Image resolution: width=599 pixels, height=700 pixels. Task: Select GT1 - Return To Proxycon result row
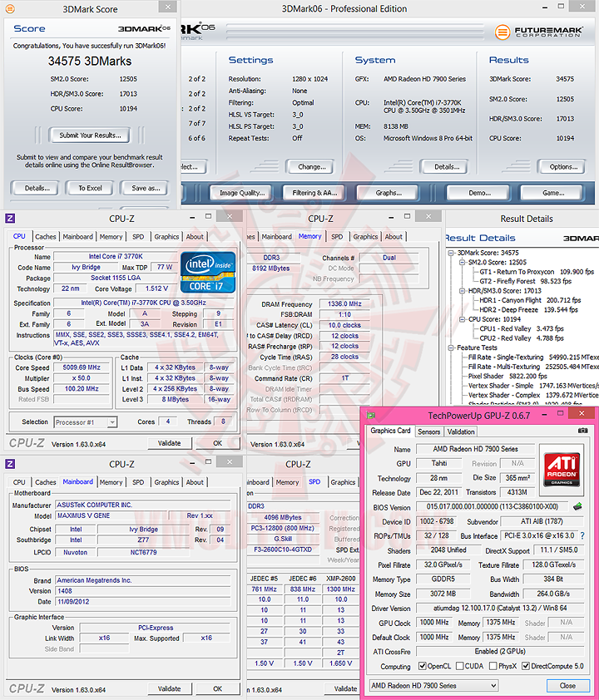pos(537,271)
